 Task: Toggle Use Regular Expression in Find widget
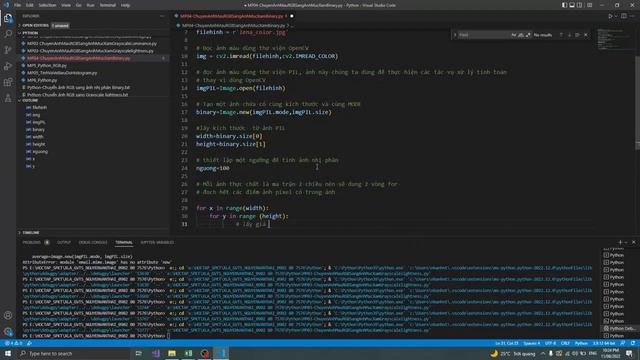[528, 35]
